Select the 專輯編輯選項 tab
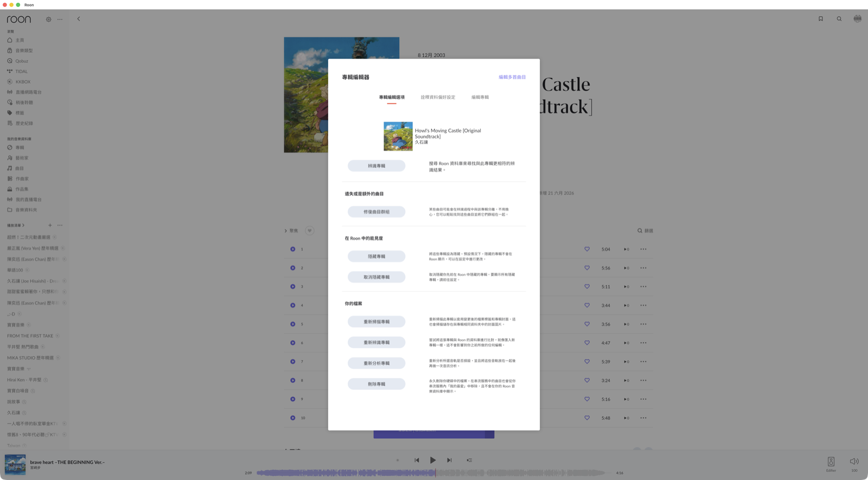 pos(392,98)
